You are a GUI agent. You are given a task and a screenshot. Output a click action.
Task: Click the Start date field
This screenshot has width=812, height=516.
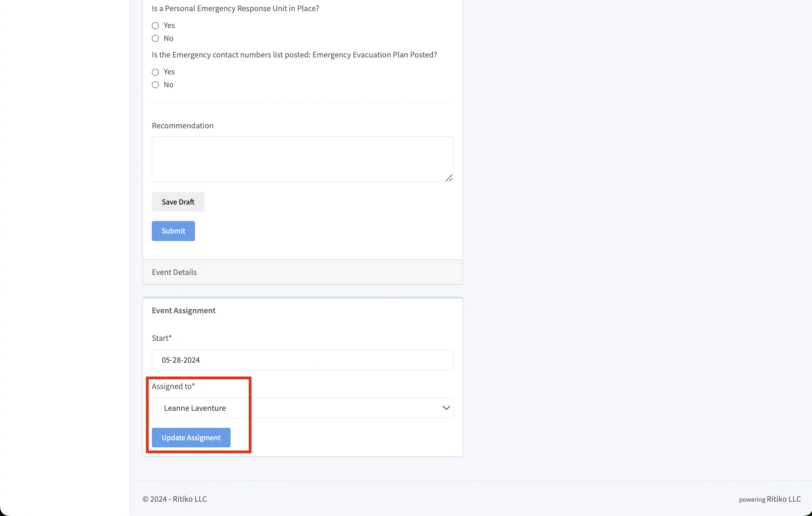302,360
